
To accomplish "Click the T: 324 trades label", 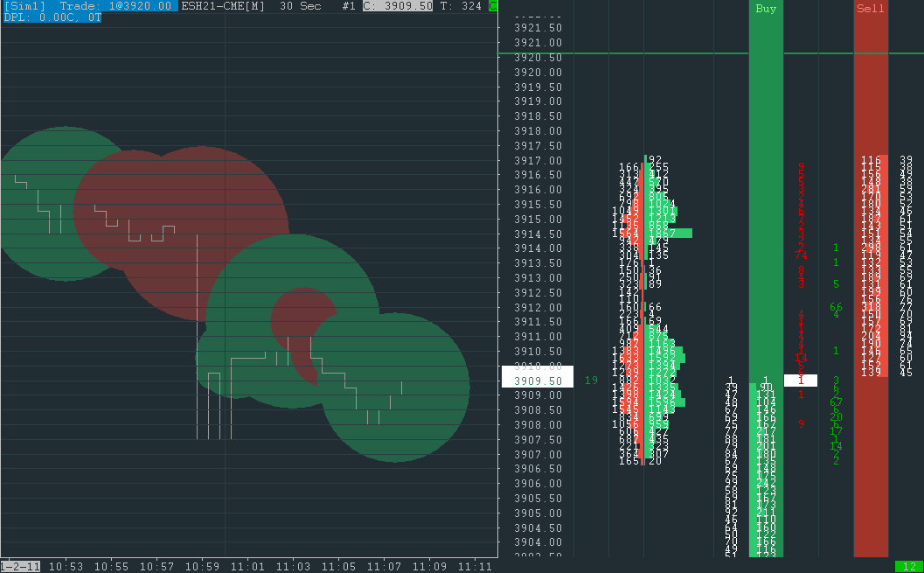I will [462, 6].
